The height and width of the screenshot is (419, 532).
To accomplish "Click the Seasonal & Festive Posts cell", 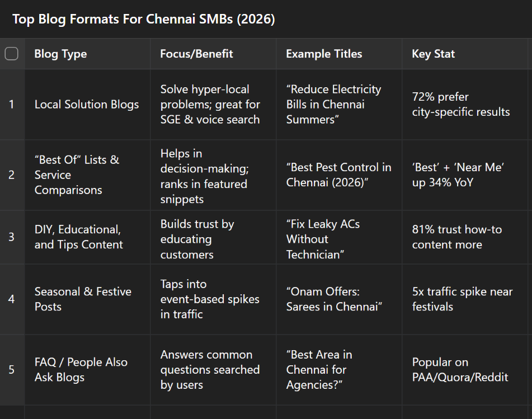I will point(87,300).
